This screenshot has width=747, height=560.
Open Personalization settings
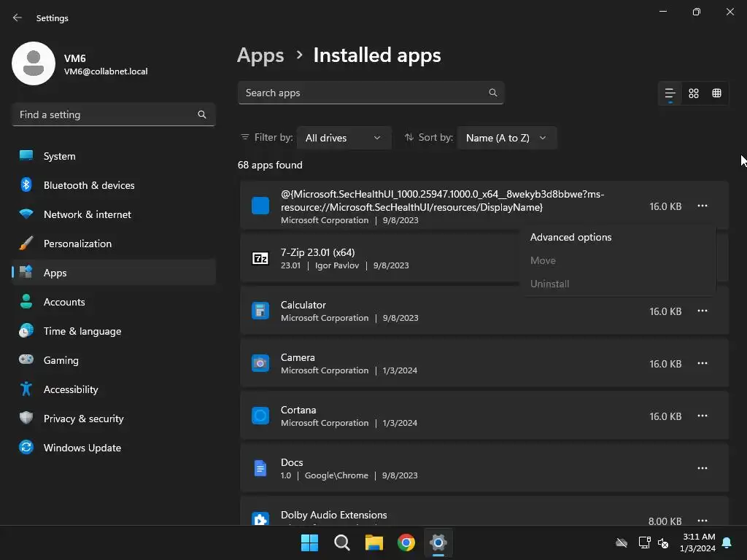pos(77,244)
